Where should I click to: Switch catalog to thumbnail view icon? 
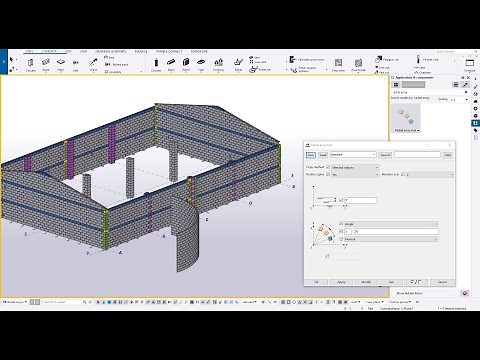[396, 85]
